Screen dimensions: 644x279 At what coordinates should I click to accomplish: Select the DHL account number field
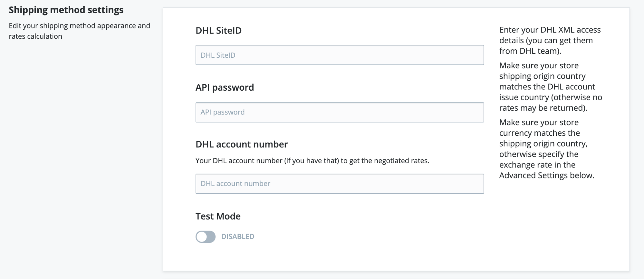tap(340, 184)
